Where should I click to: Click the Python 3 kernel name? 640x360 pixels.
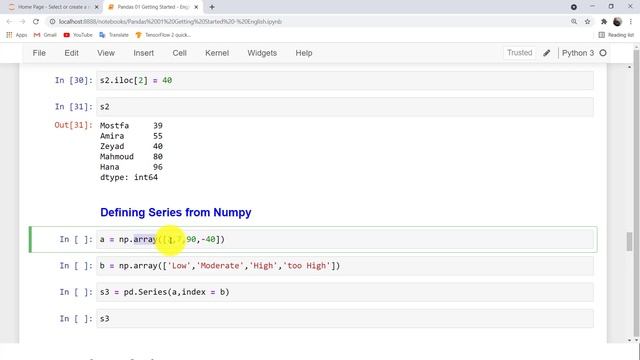[578, 53]
